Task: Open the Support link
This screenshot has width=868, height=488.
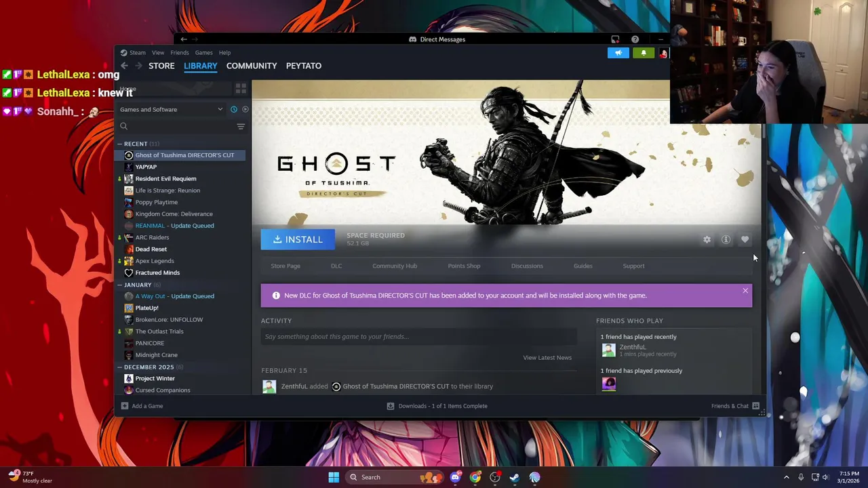Action: coord(633,266)
